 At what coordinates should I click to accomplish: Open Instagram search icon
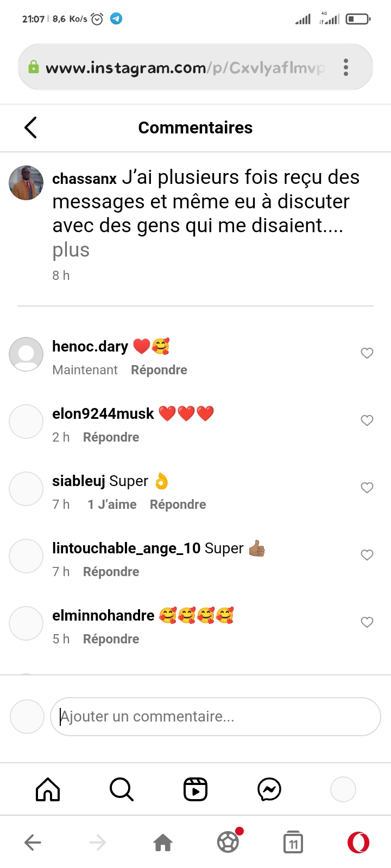tap(121, 789)
